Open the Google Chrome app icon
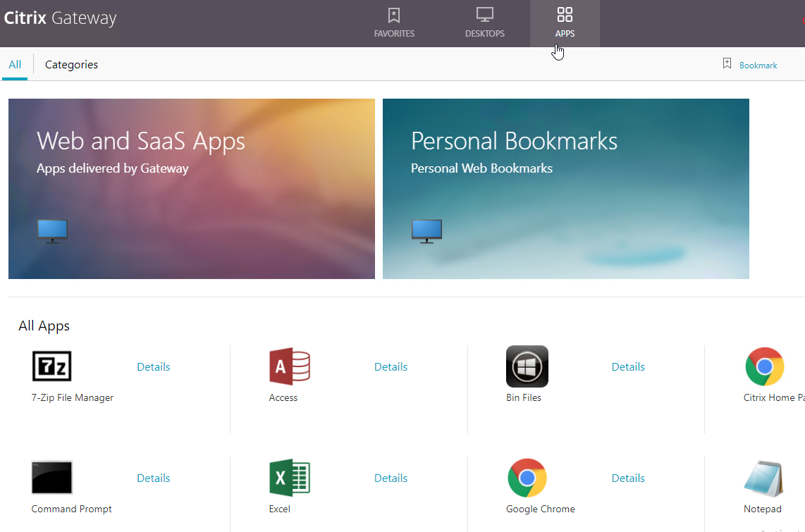Viewport: 805px width, 532px height. pyautogui.click(x=527, y=478)
